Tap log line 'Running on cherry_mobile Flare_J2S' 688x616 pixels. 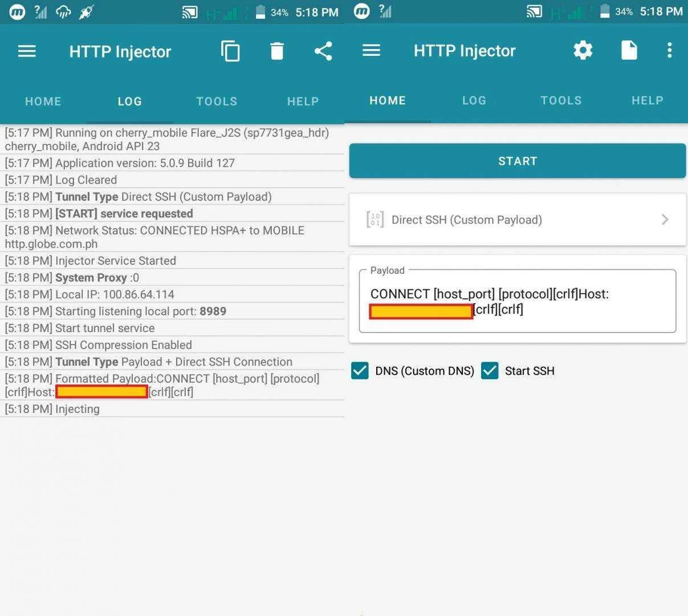[x=172, y=139]
